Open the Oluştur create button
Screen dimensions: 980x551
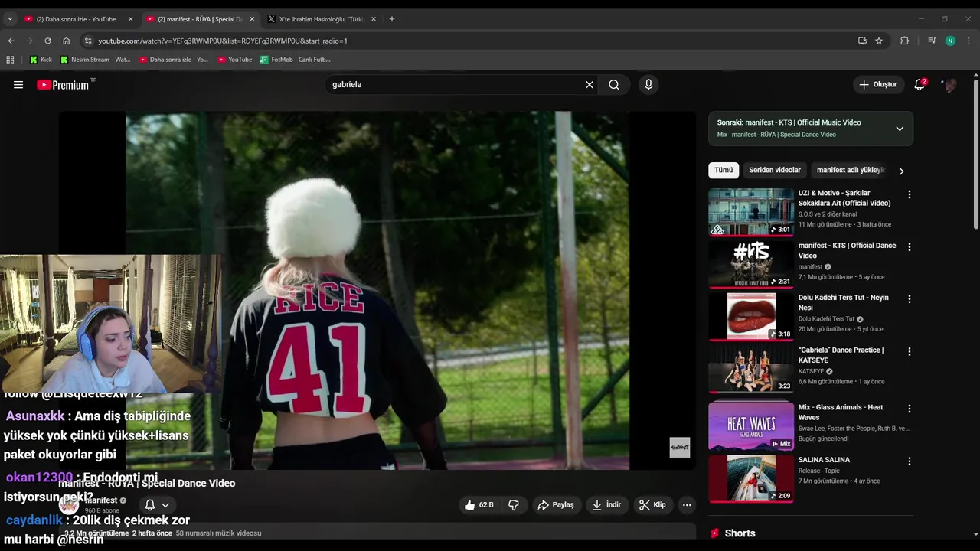[877, 85]
